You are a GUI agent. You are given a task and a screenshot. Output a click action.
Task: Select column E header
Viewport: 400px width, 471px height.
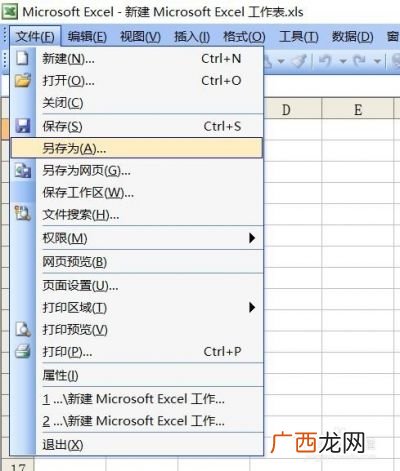[358, 109]
